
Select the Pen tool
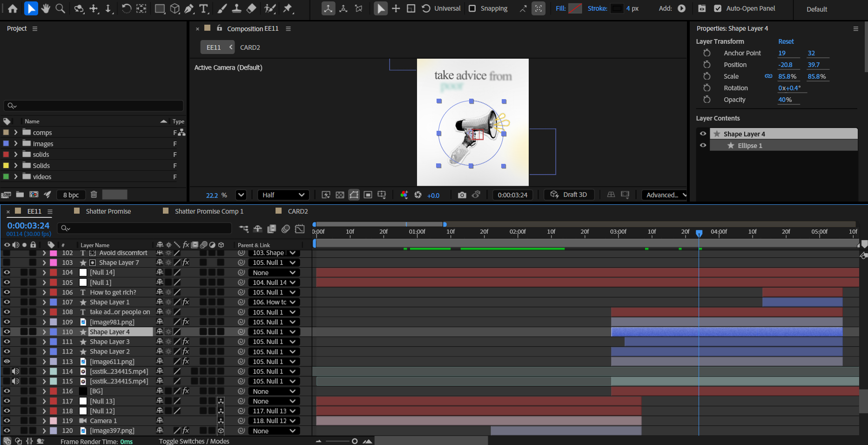[x=189, y=8]
